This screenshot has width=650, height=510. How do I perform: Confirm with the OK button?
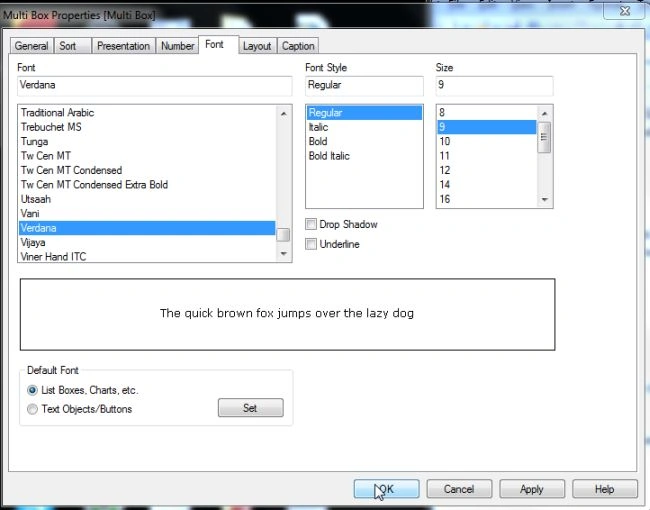tap(386, 489)
